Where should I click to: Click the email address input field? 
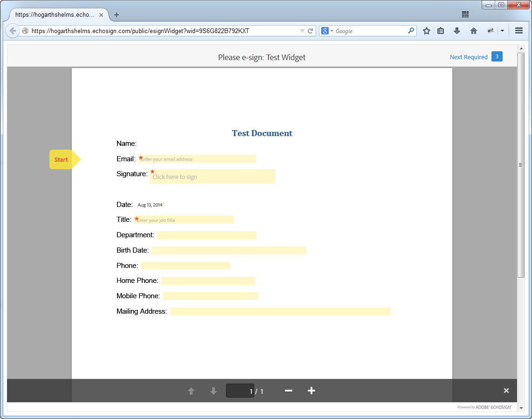click(197, 158)
